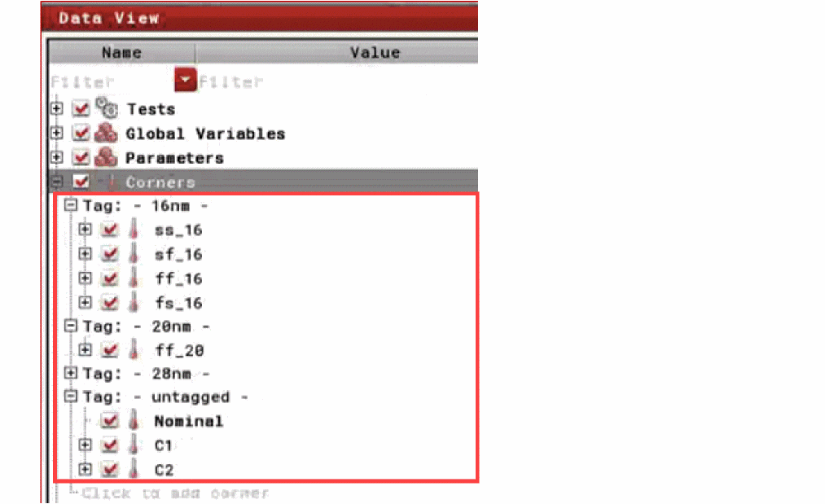The width and height of the screenshot is (825, 504).
Task: Open the red filter dropdown arrow
Action: (185, 80)
